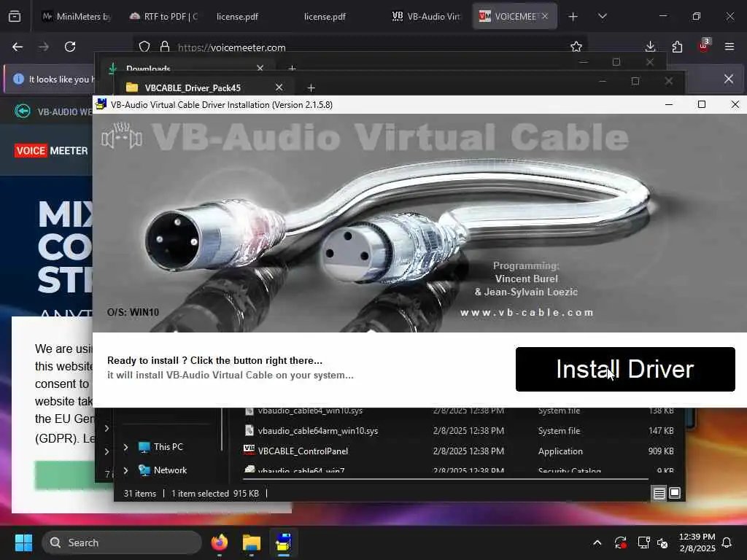Expand the This PC tree node
The width and height of the screenshot is (747, 560).
click(x=125, y=447)
